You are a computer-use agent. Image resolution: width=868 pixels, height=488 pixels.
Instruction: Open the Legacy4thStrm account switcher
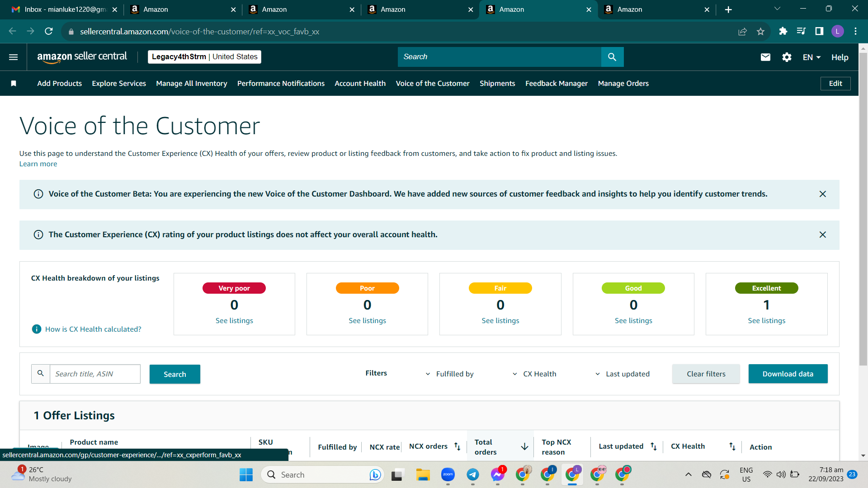click(x=204, y=57)
